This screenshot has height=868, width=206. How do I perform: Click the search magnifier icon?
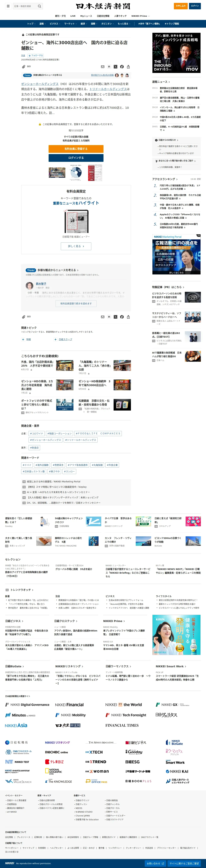pyautogui.click(x=39, y=6)
